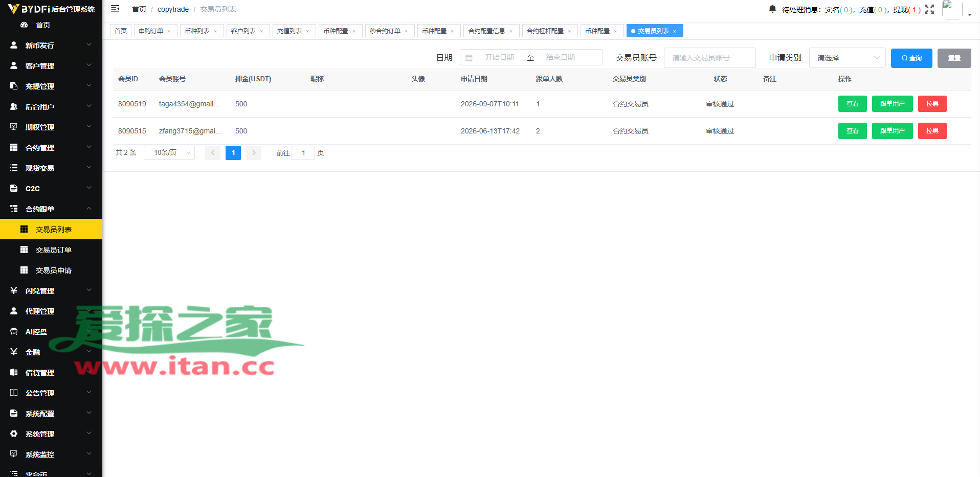Collapse the 合约跟单 sidebar menu
The height and width of the screenshot is (477, 980).
pos(51,209)
